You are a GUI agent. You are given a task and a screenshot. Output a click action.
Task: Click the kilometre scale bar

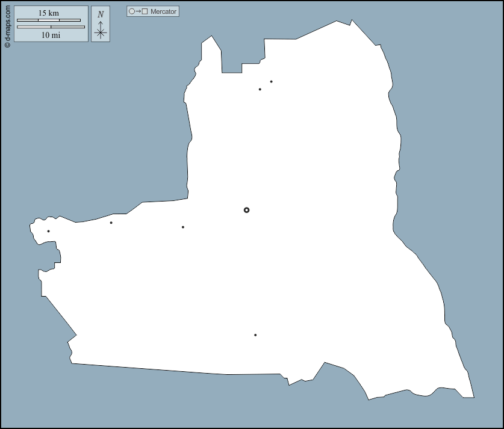click(49, 20)
